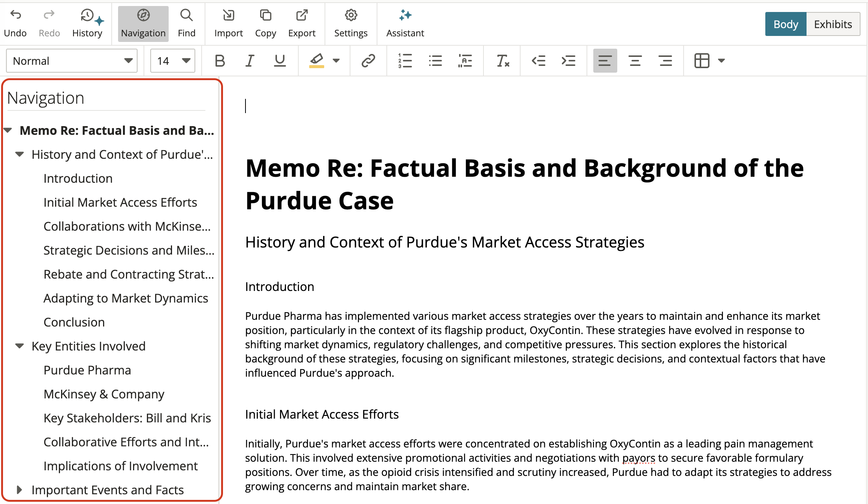Open the font size 14 dropdown
The height and width of the screenshot is (504, 868).
point(173,61)
